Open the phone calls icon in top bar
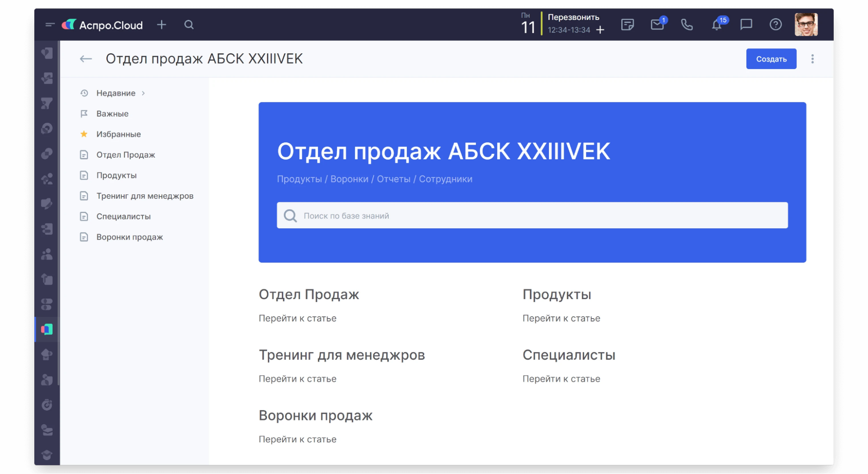 (x=686, y=25)
